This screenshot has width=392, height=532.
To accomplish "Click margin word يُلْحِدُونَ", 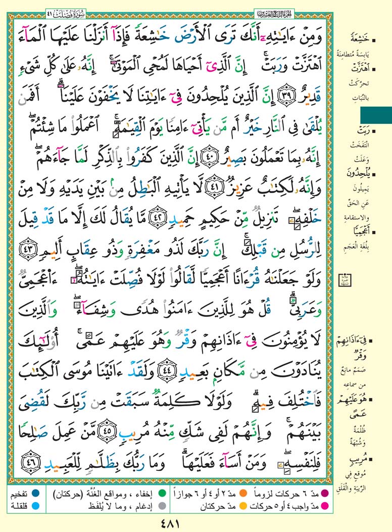I will pyautogui.click(x=359, y=173).
